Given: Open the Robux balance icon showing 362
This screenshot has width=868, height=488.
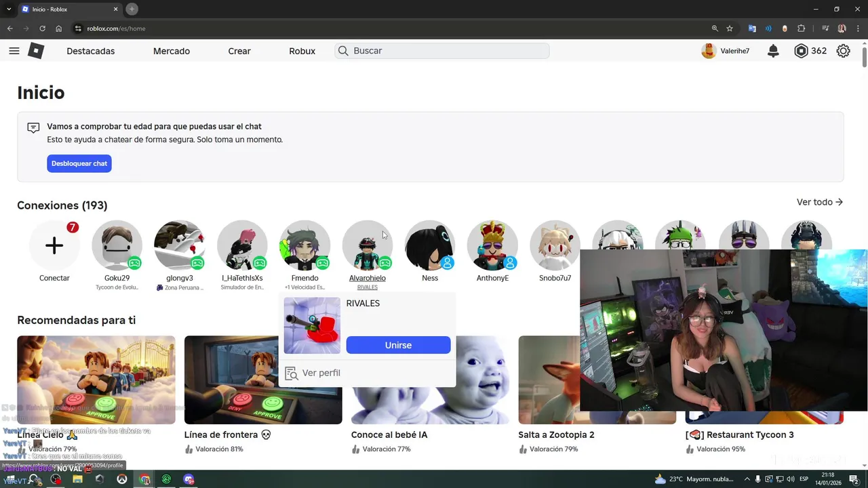Looking at the screenshot, I should pos(801,51).
